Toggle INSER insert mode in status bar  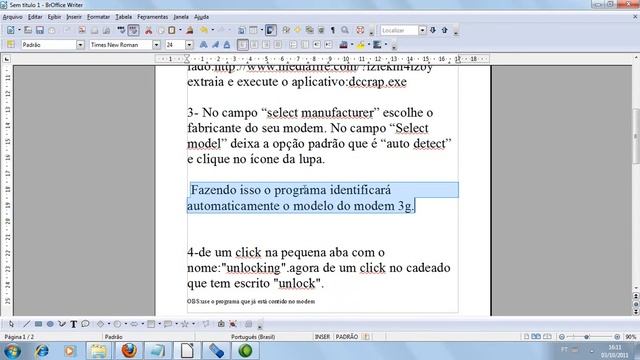(322, 337)
